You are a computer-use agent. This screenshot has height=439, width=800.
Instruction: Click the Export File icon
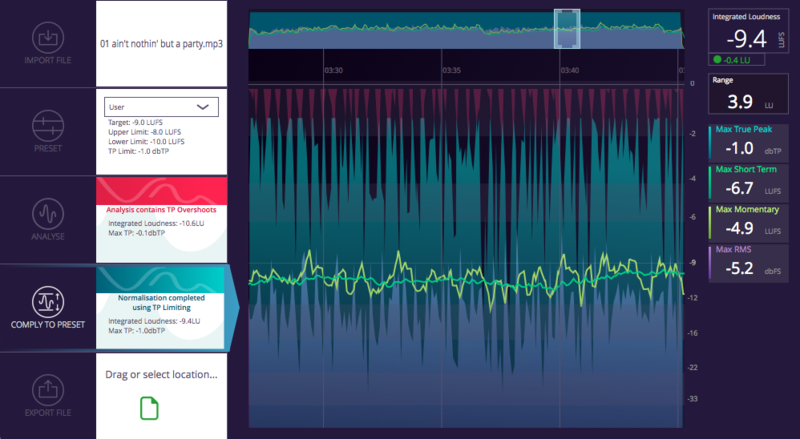coord(47,388)
